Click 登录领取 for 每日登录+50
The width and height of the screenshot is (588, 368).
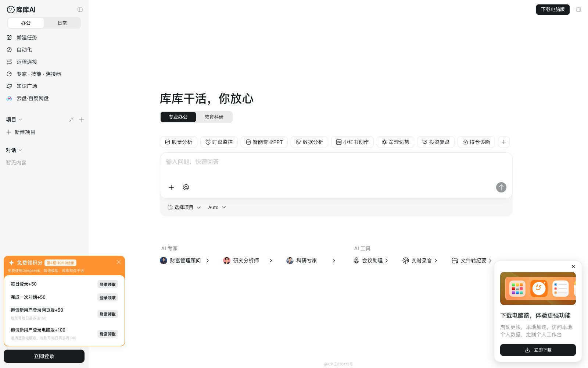point(108,284)
